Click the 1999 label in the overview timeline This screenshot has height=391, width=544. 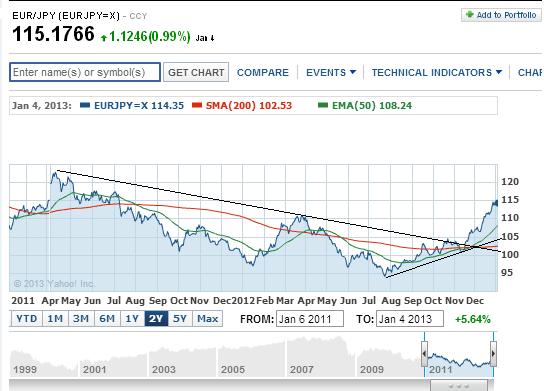pyautogui.click(x=25, y=369)
